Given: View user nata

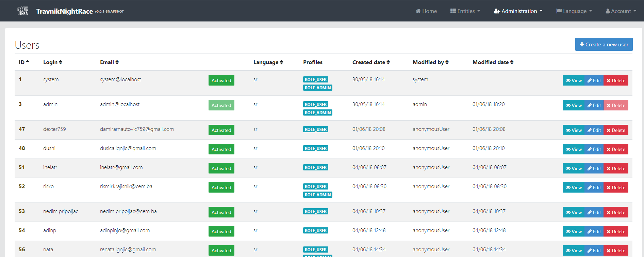Looking at the screenshot, I should pos(574,251).
